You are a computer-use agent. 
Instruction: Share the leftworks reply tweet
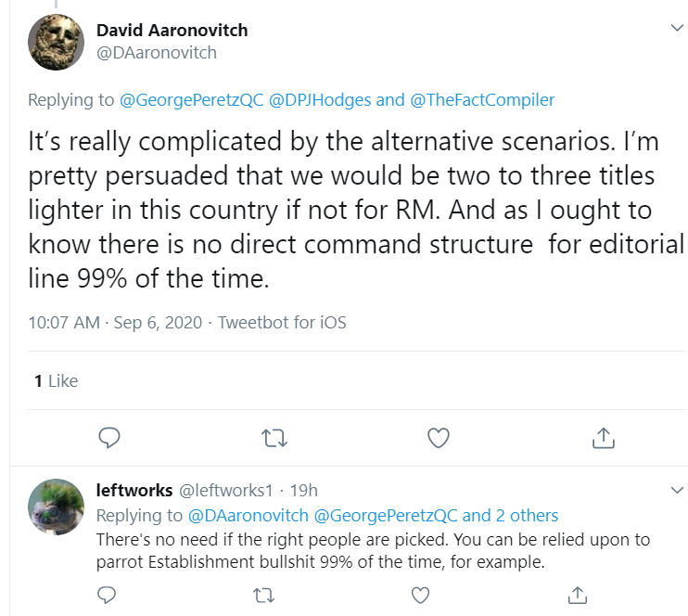(x=578, y=596)
